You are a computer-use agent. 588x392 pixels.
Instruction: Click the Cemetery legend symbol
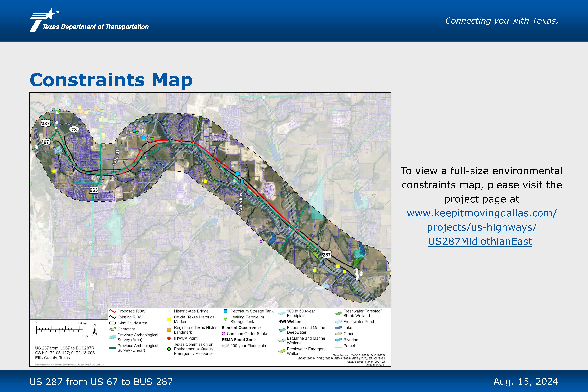(x=112, y=329)
